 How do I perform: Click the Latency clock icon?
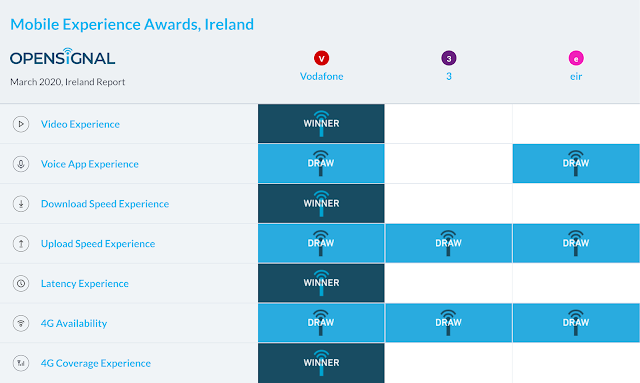click(x=21, y=283)
